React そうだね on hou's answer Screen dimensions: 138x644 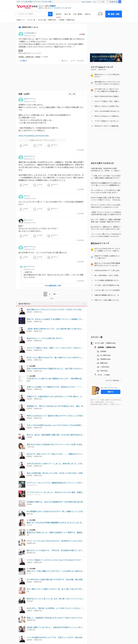pos(39,146)
